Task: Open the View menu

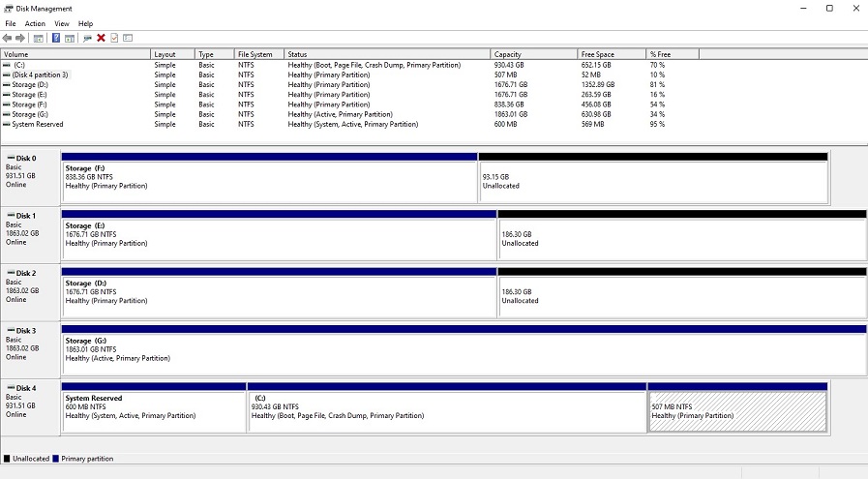Action: tap(62, 23)
